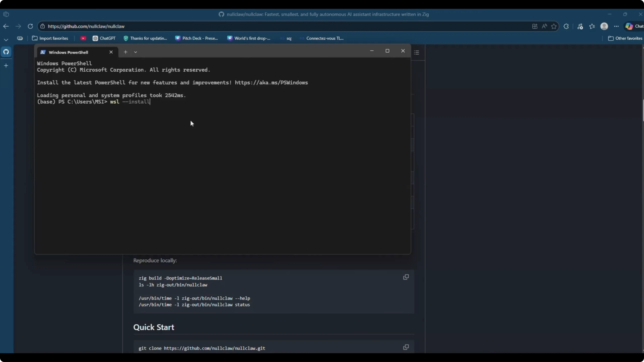Click the split screen icon in the address bar
Viewport: 644px width, 362px height.
[535, 26]
